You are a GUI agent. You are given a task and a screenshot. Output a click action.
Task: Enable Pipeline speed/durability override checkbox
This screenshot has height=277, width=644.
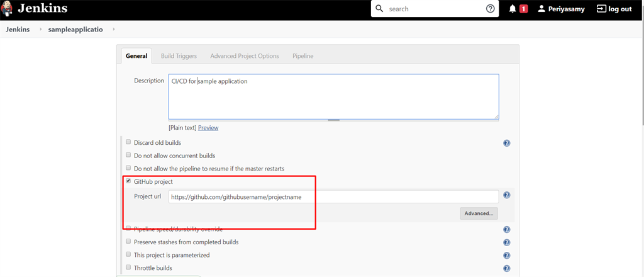[x=128, y=229]
